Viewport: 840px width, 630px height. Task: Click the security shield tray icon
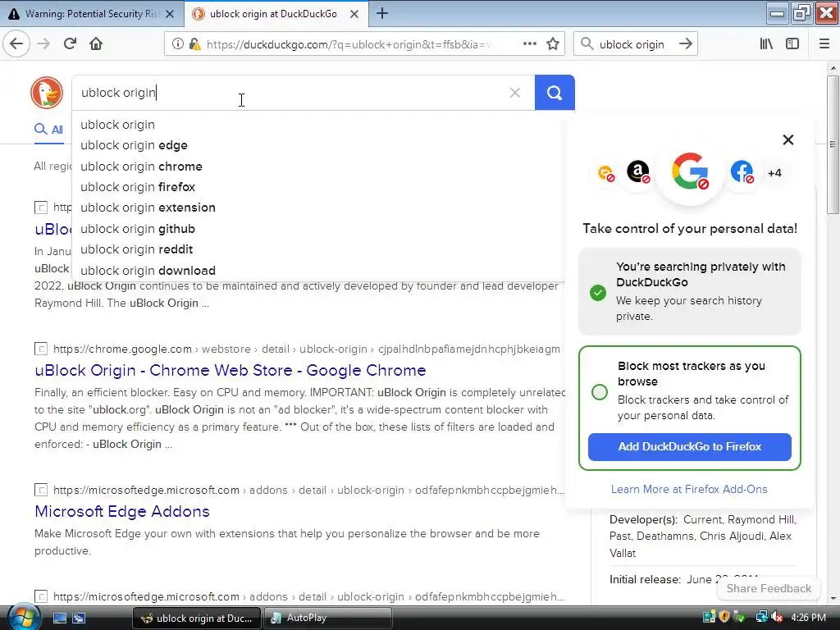point(724,617)
